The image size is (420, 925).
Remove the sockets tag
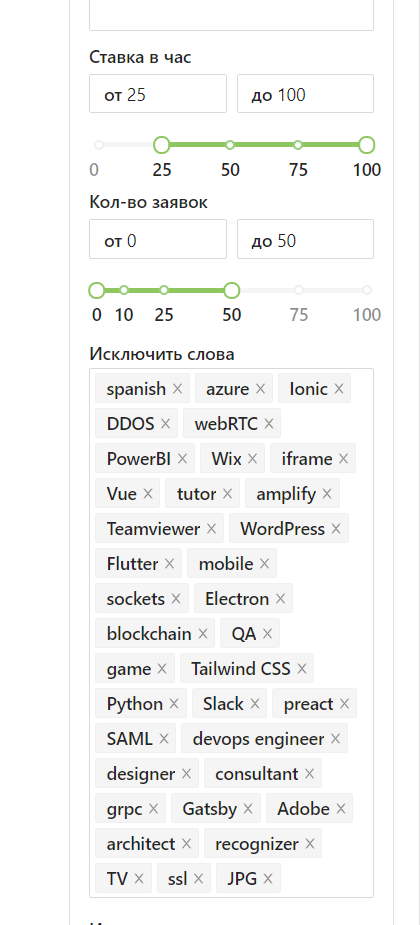176,599
